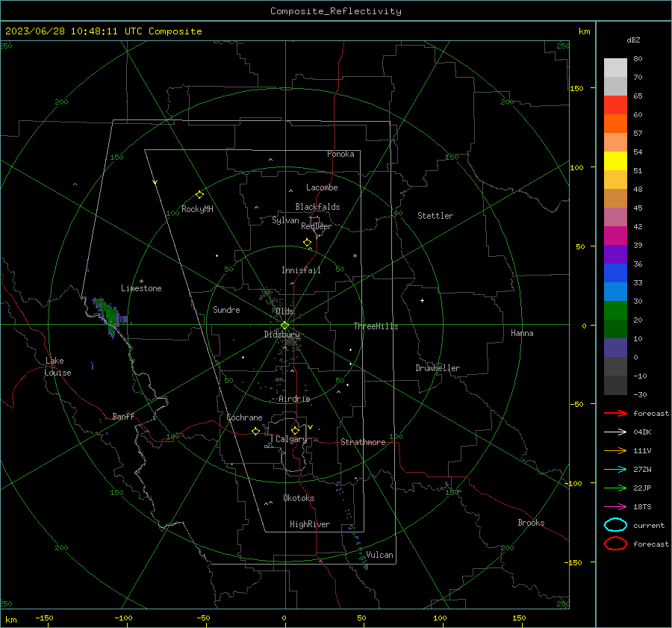Click the Cochrane yellow diamond marker
This screenshot has width=672, height=628.
(255, 431)
